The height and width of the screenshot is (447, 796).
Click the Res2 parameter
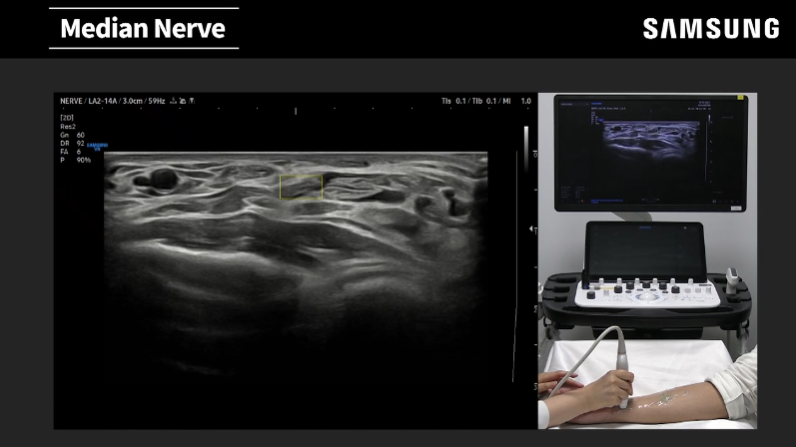[x=68, y=126]
